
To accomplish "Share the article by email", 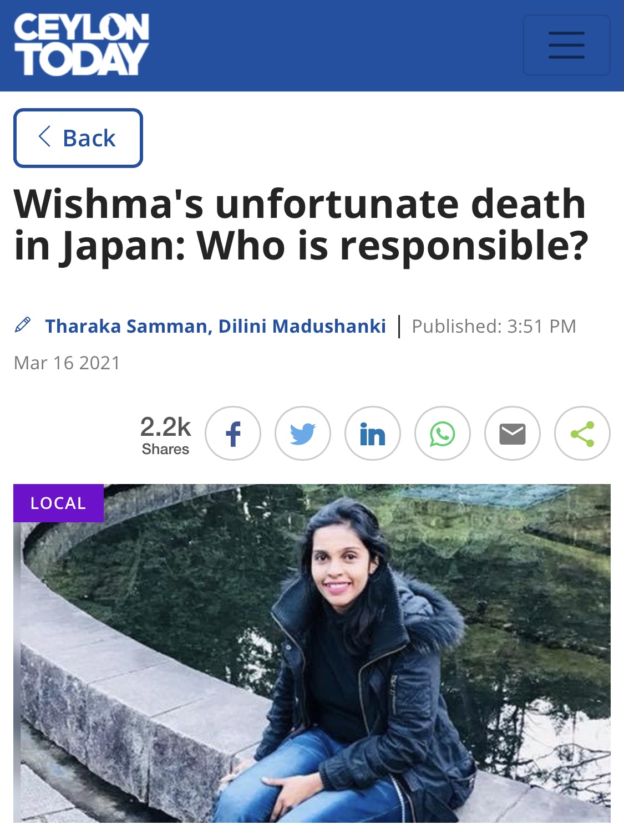I will (x=513, y=434).
